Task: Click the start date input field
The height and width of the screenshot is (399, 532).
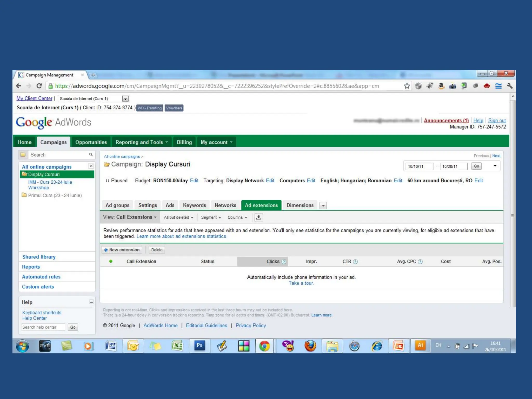Action: [x=419, y=166]
